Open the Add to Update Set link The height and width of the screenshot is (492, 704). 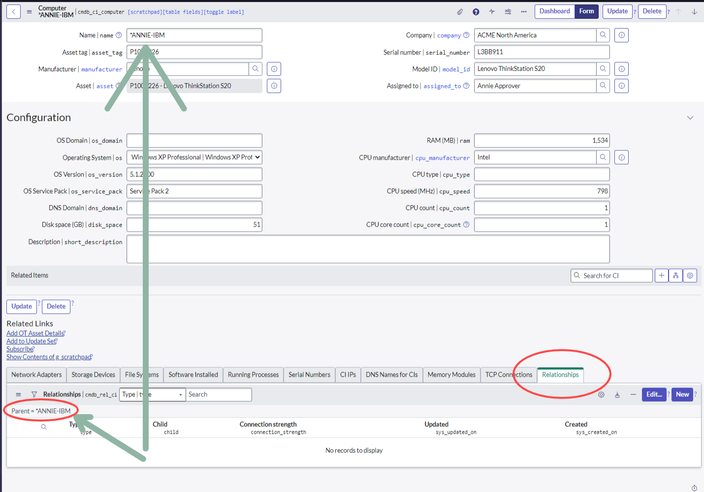coord(31,341)
